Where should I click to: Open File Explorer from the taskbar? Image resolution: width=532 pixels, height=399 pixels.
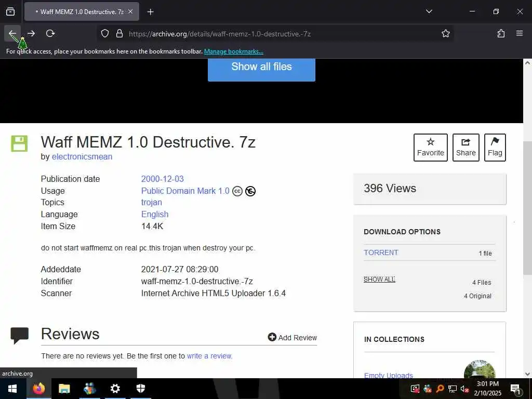[x=64, y=389]
